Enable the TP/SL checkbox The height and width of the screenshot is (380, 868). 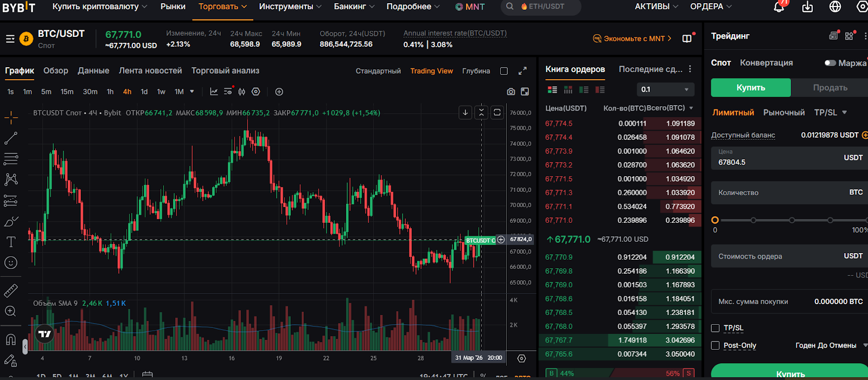tap(715, 328)
